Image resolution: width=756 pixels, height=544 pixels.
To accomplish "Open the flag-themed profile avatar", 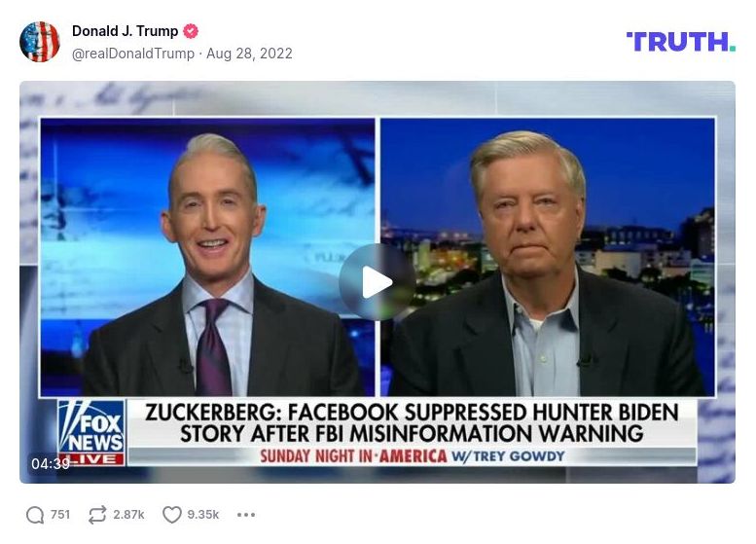I will 40,42.
